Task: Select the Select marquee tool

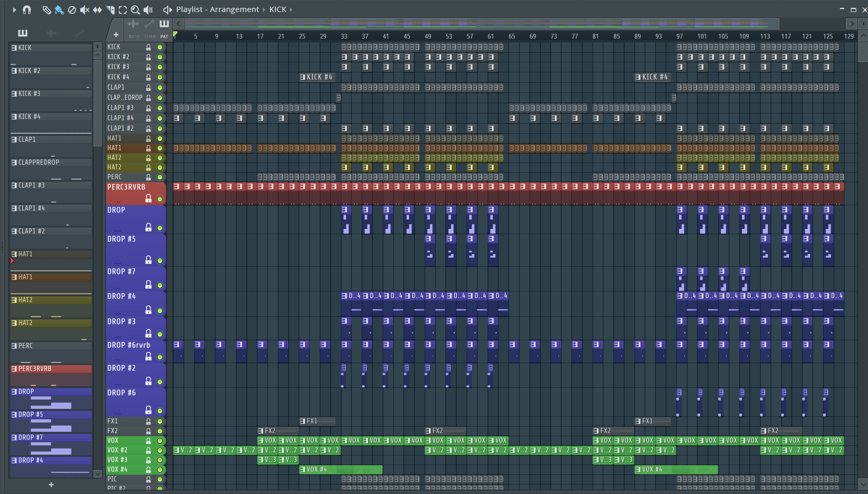Action: point(123,10)
